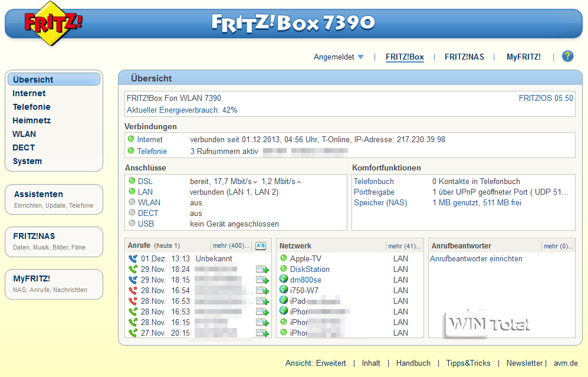The width and height of the screenshot is (588, 377).
Task: Click missed call icon at 28.Nov. 16:54
Action: (133, 290)
